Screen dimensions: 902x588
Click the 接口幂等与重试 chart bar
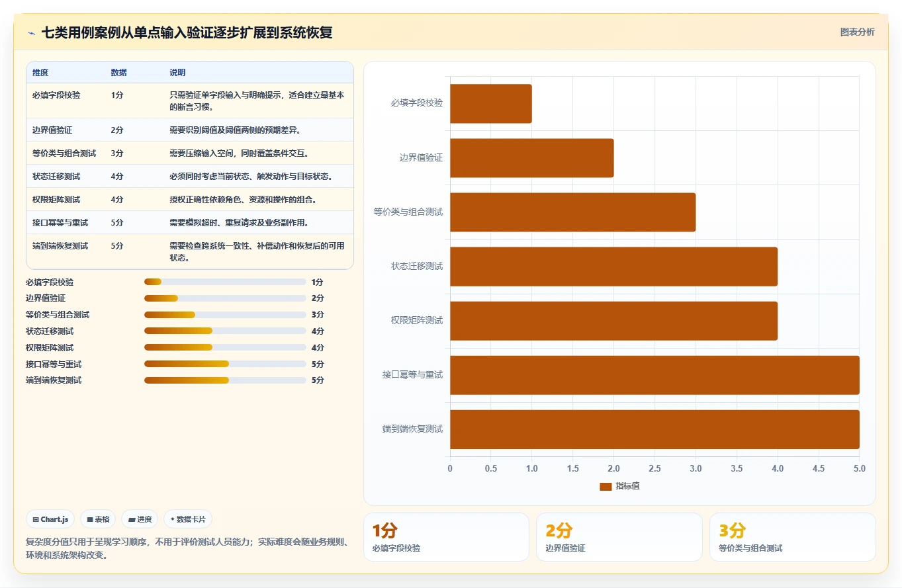pos(654,375)
